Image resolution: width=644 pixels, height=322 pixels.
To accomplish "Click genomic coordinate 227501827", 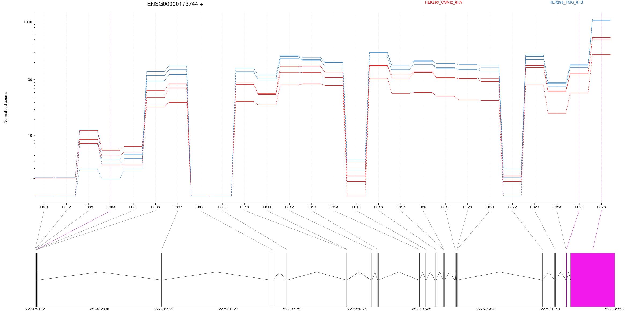I will [x=228, y=309].
